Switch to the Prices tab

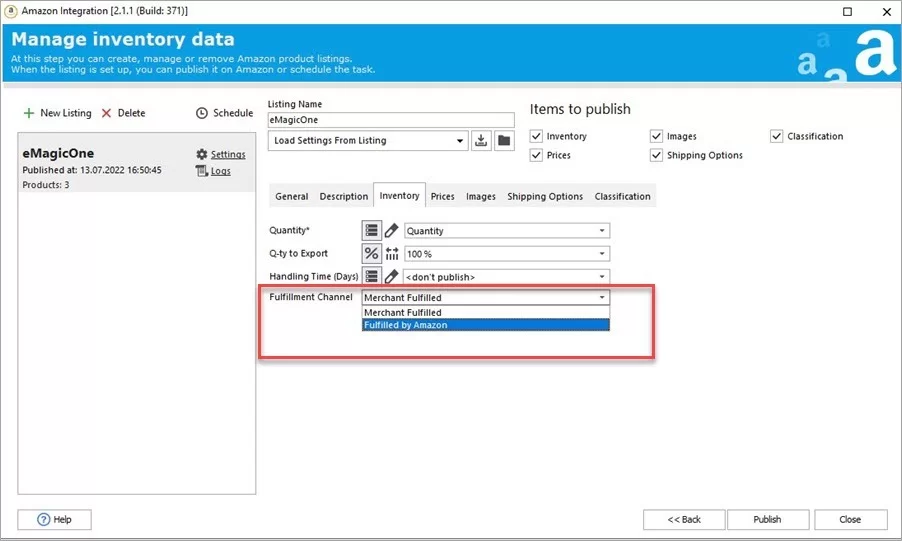click(x=442, y=196)
